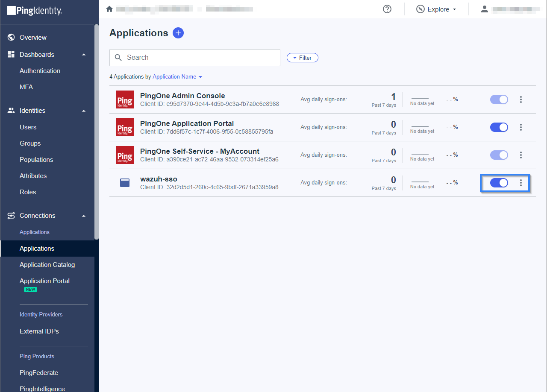Open the MFA dashboard
The height and width of the screenshot is (392, 547).
click(x=26, y=87)
